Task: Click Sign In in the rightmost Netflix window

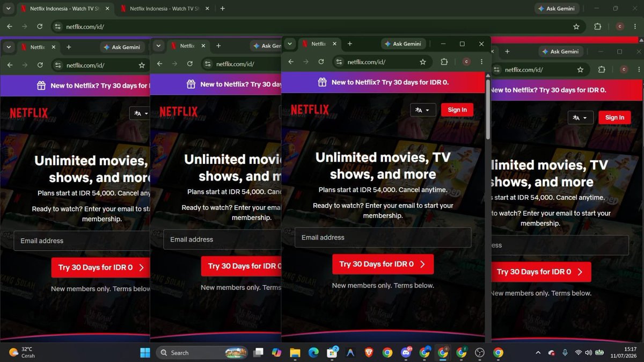Action: (614, 118)
